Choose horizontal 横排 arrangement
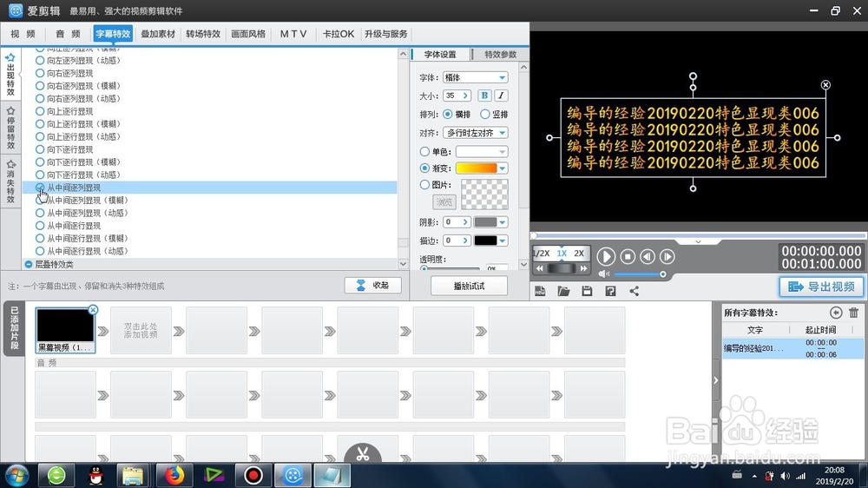Screen dimensions: 868x488 coord(447,114)
